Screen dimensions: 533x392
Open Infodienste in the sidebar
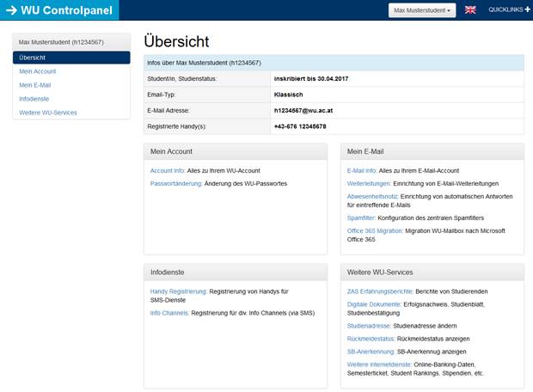pyautogui.click(x=34, y=99)
